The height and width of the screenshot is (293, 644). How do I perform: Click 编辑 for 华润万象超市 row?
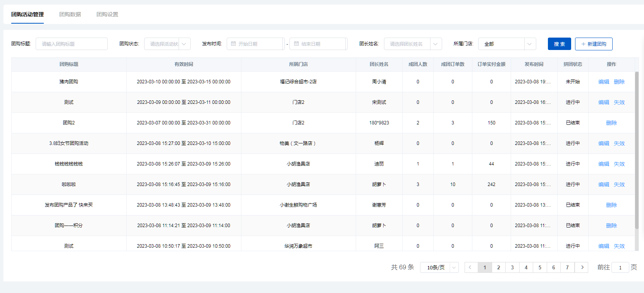(604, 246)
